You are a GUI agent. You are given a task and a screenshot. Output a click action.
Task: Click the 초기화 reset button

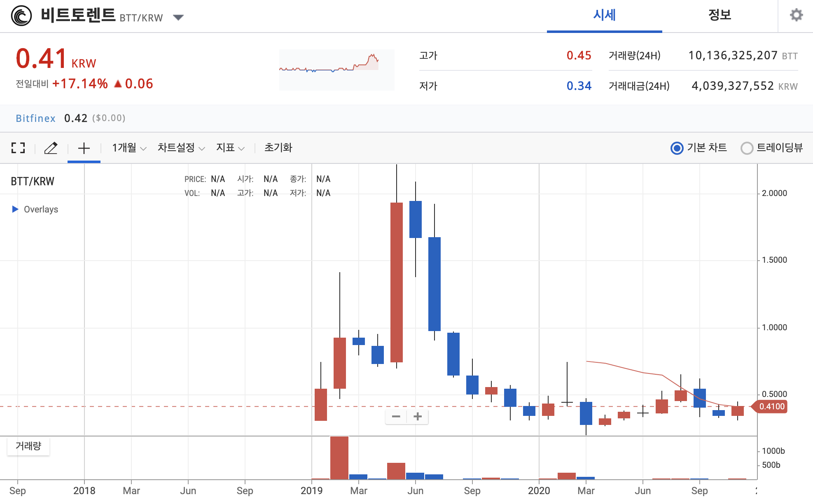[x=278, y=148]
